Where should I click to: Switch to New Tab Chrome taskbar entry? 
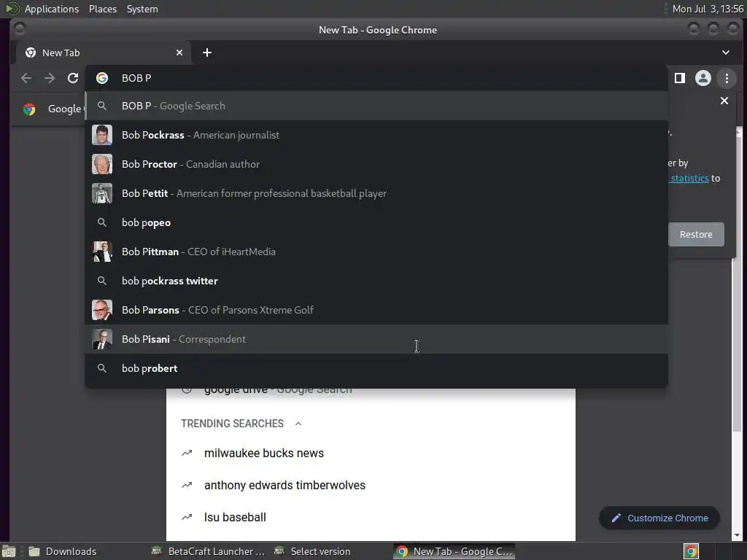coord(454,551)
